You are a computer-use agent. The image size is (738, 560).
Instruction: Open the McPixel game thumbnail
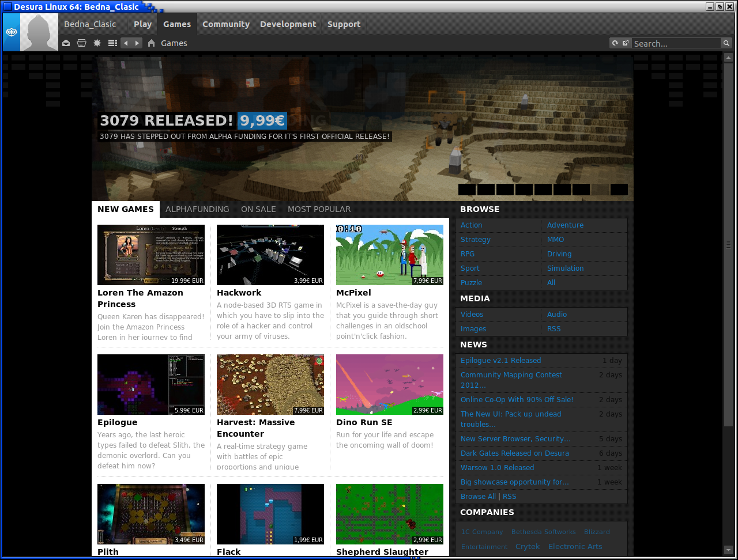[x=390, y=255]
